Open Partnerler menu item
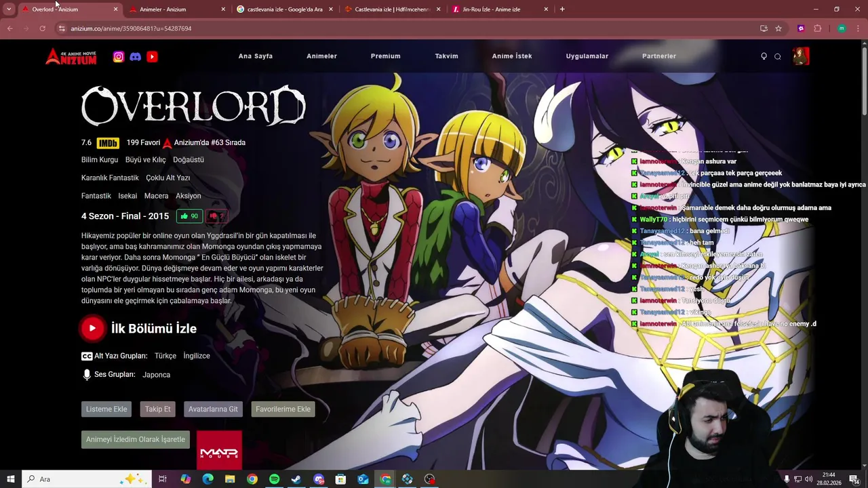This screenshot has height=488, width=868. point(659,56)
